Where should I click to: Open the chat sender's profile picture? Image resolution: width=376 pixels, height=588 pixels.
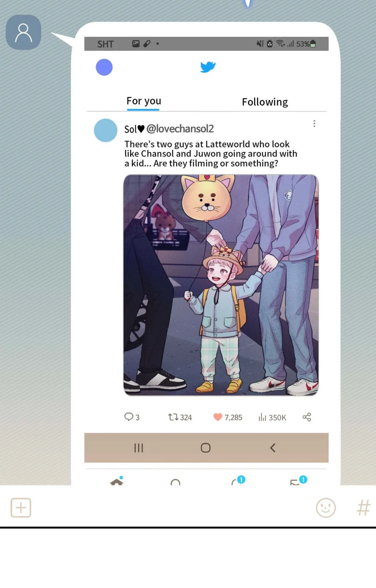tap(23, 32)
